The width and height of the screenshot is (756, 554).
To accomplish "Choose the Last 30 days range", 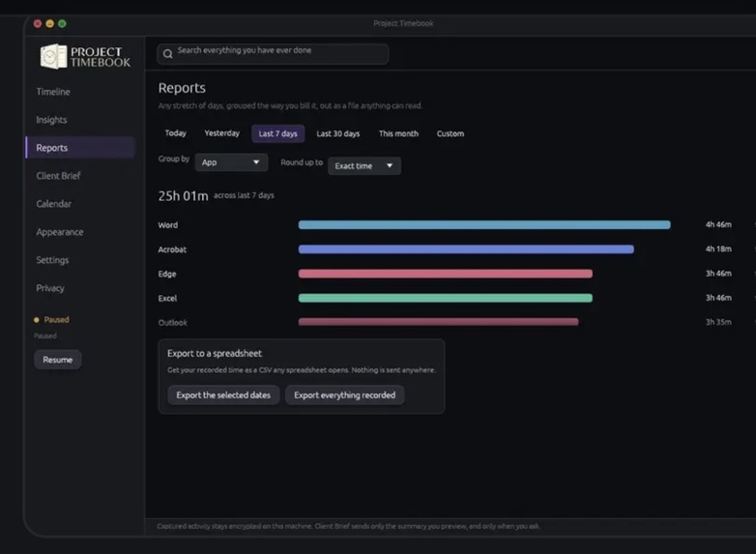I will [338, 133].
